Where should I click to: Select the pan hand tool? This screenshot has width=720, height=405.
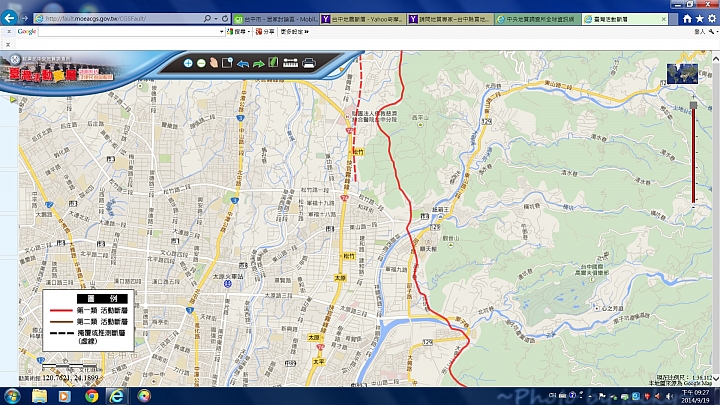(214, 62)
